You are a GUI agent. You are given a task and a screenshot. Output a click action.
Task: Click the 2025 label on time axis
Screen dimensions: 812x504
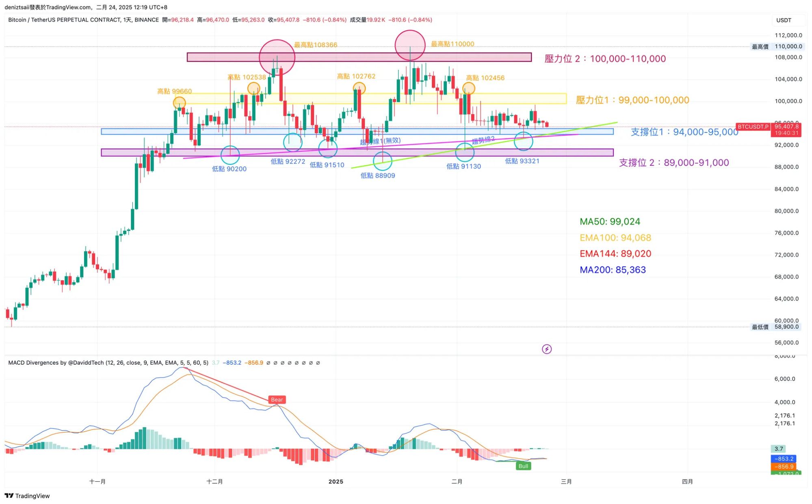pyautogui.click(x=336, y=482)
